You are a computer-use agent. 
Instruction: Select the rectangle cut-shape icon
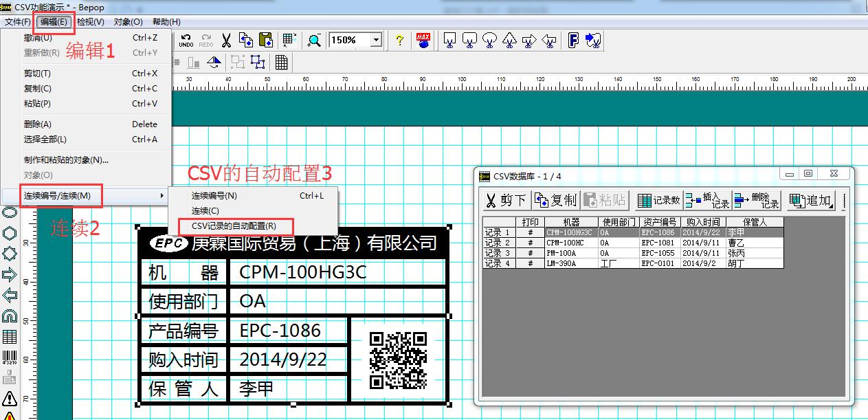tap(449, 41)
